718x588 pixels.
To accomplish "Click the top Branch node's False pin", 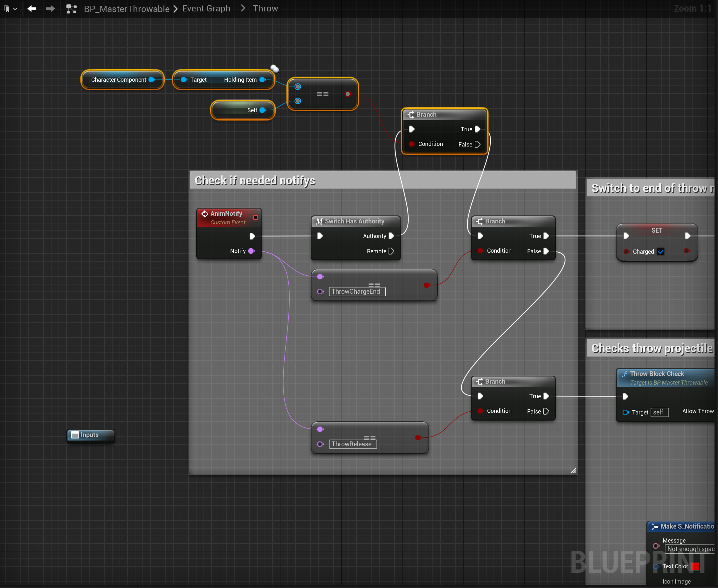I will 477,144.
